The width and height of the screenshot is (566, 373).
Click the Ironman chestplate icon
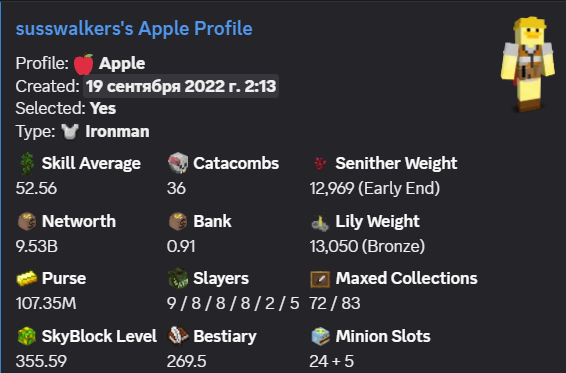pyautogui.click(x=70, y=131)
